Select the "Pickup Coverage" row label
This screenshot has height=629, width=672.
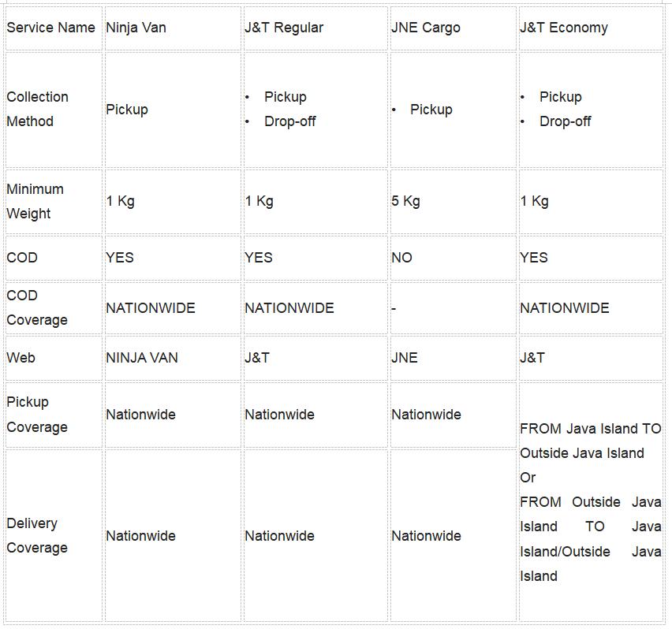coord(36,415)
